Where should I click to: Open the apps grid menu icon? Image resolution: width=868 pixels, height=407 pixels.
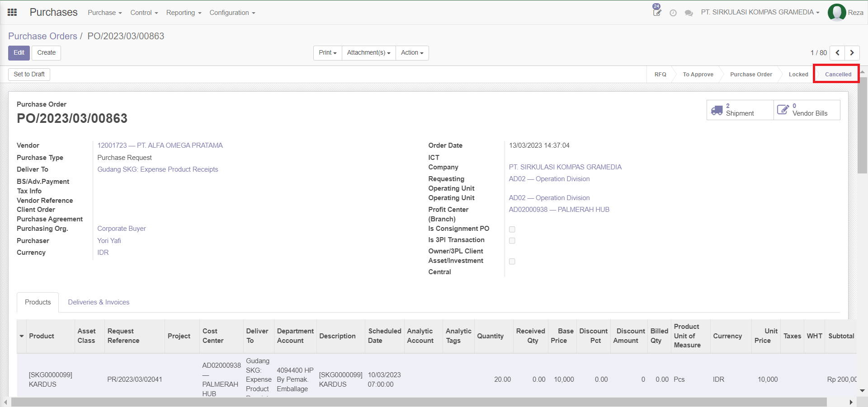pyautogui.click(x=12, y=12)
